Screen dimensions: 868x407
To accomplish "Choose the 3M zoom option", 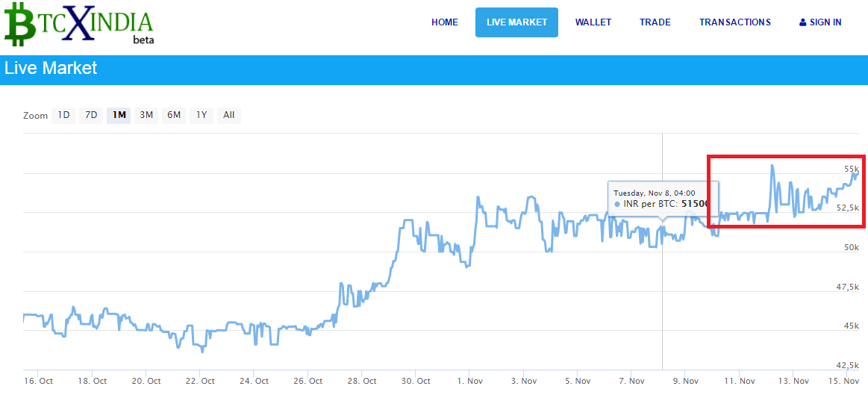I will [x=146, y=115].
